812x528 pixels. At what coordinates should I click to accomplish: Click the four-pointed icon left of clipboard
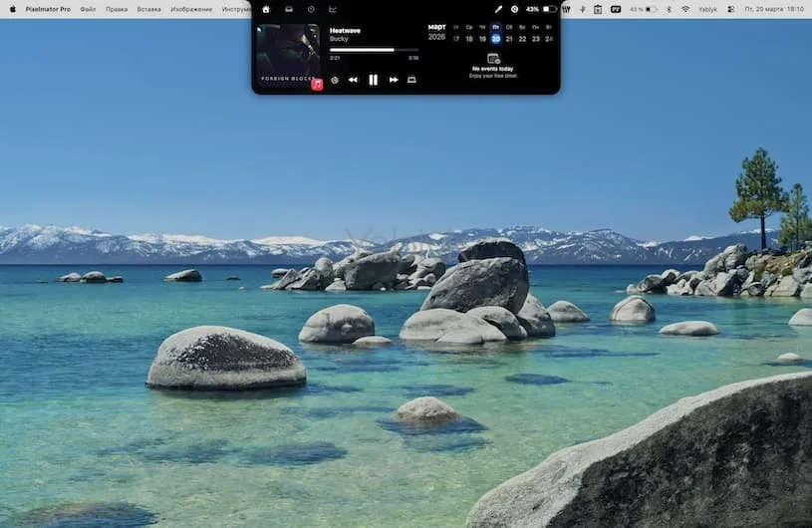coord(582,9)
